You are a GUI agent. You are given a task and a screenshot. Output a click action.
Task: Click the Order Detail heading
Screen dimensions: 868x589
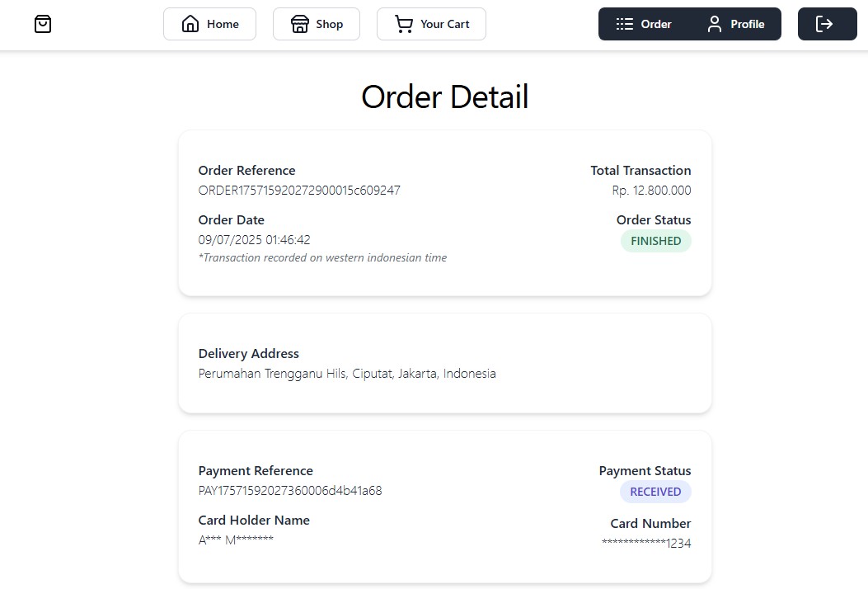click(444, 97)
